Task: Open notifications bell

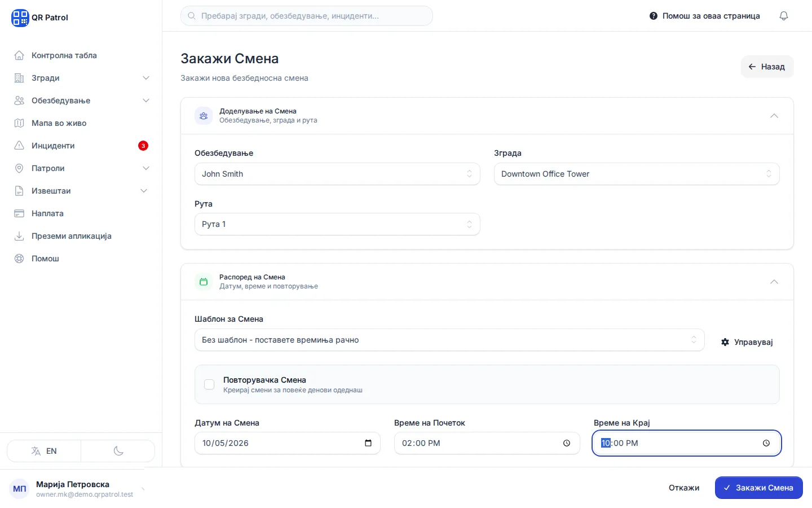Action: pos(784,16)
